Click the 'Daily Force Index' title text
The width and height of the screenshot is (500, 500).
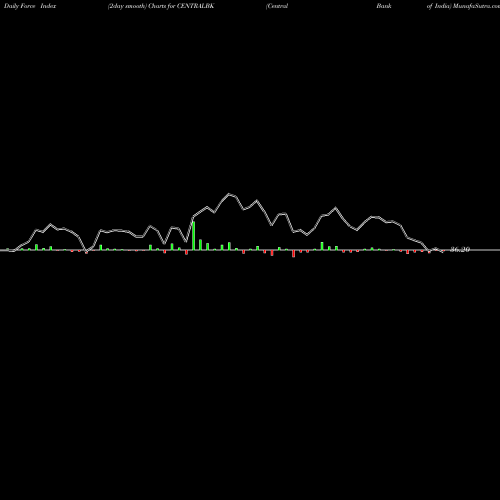(x=30, y=6)
